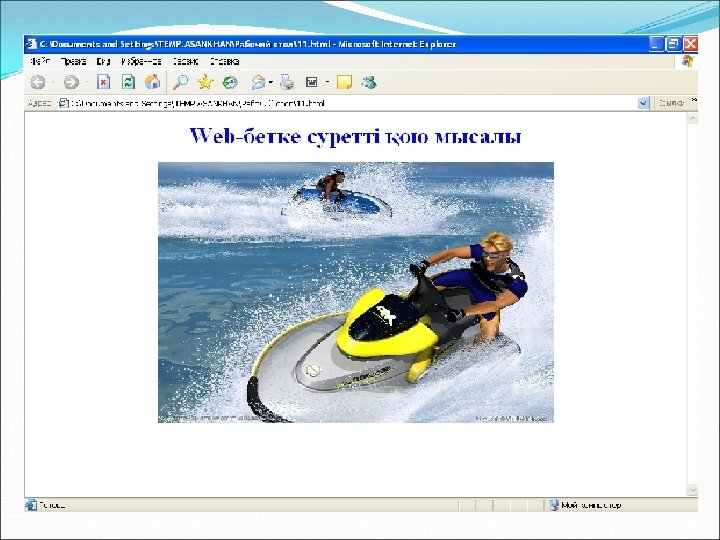Click the 'Адрес' address bar label
This screenshot has height=540, width=720.
coord(39,103)
